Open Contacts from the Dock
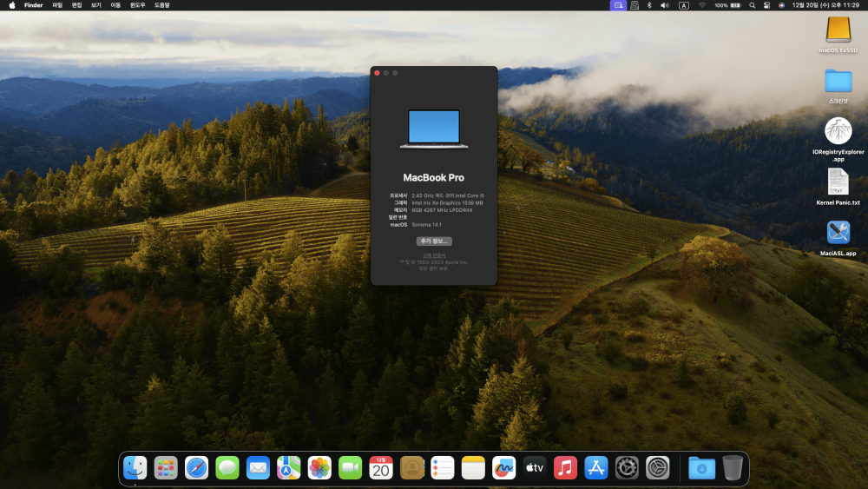Image resolution: width=868 pixels, height=489 pixels. (411, 468)
